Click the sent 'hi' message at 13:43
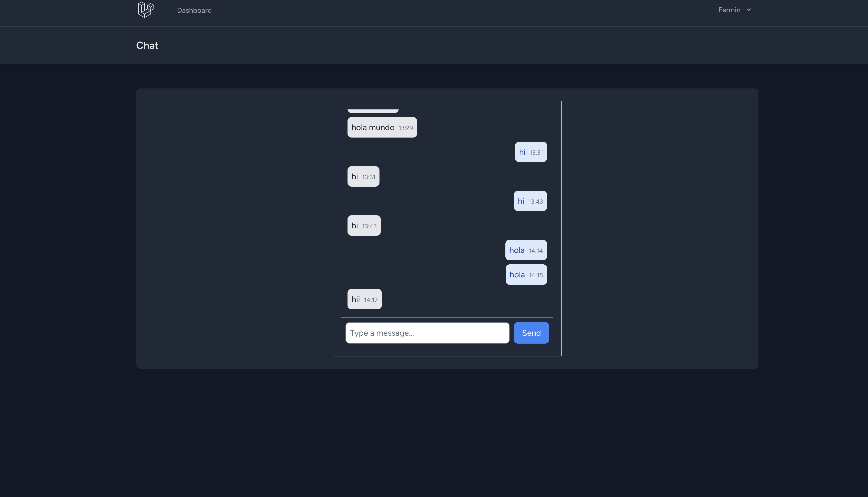868x497 pixels. pos(530,201)
